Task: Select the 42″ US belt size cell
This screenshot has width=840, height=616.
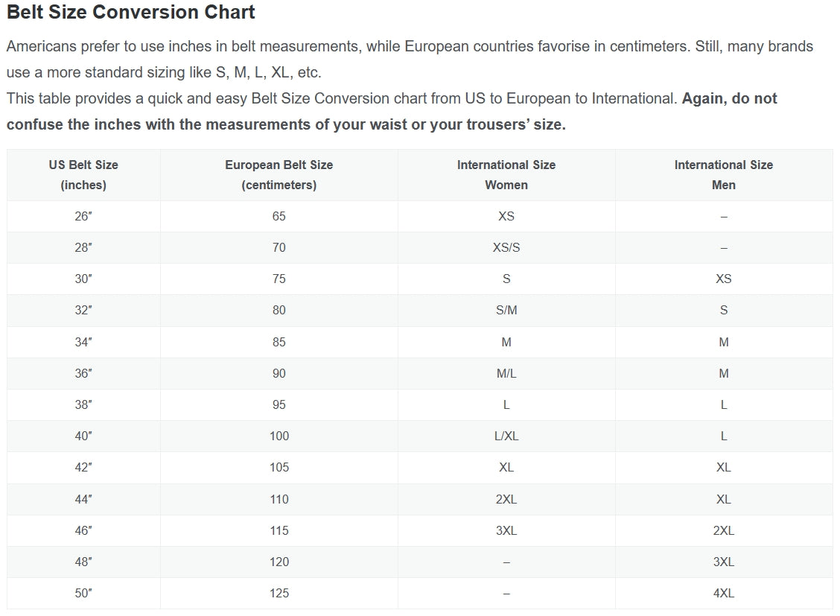Action: tap(83, 467)
